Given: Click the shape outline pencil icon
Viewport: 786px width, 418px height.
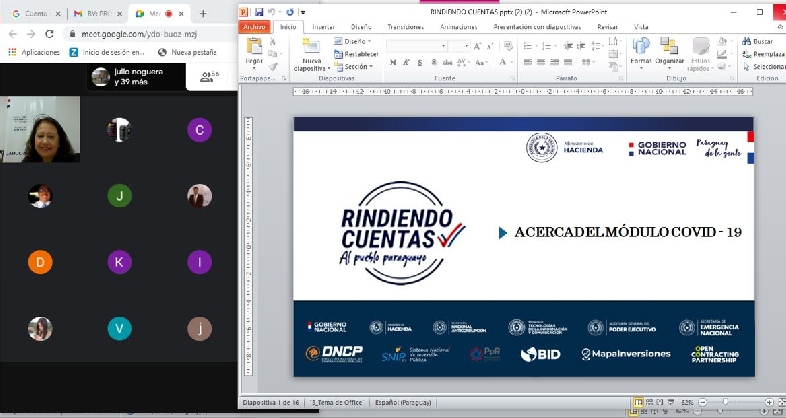Looking at the screenshot, I should pyautogui.click(x=723, y=54).
